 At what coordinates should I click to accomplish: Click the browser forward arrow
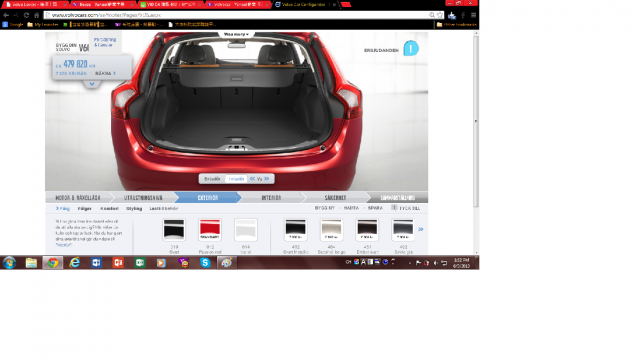(x=16, y=15)
